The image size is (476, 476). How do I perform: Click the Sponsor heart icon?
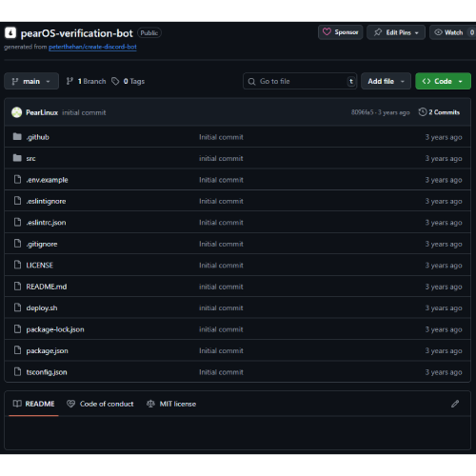[x=327, y=32]
